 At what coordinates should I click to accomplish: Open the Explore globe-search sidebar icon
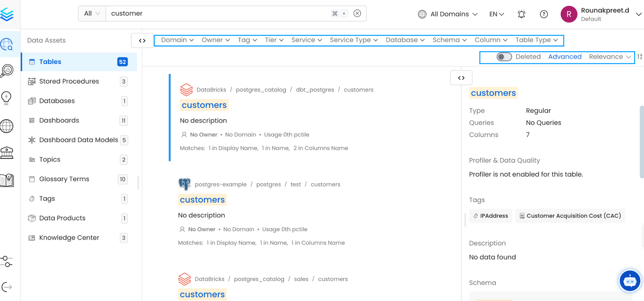click(7, 44)
